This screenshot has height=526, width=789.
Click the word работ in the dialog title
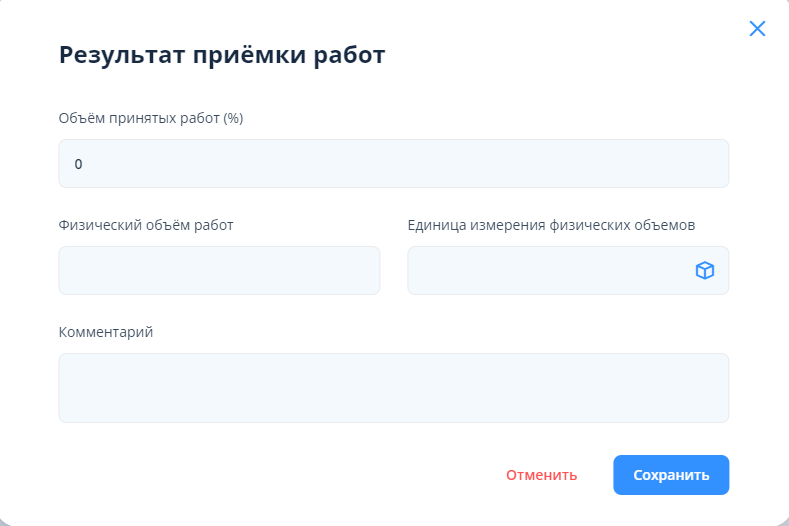tap(352, 55)
